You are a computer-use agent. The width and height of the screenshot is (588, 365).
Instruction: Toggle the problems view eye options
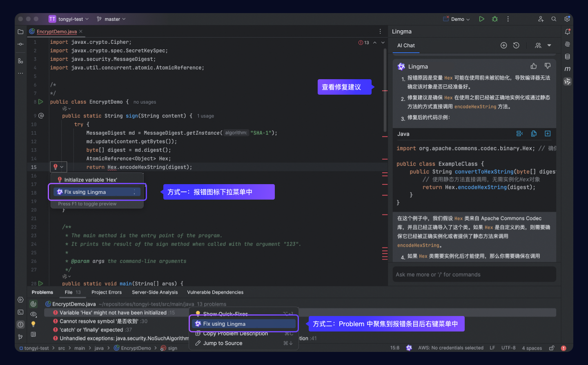[x=33, y=314]
